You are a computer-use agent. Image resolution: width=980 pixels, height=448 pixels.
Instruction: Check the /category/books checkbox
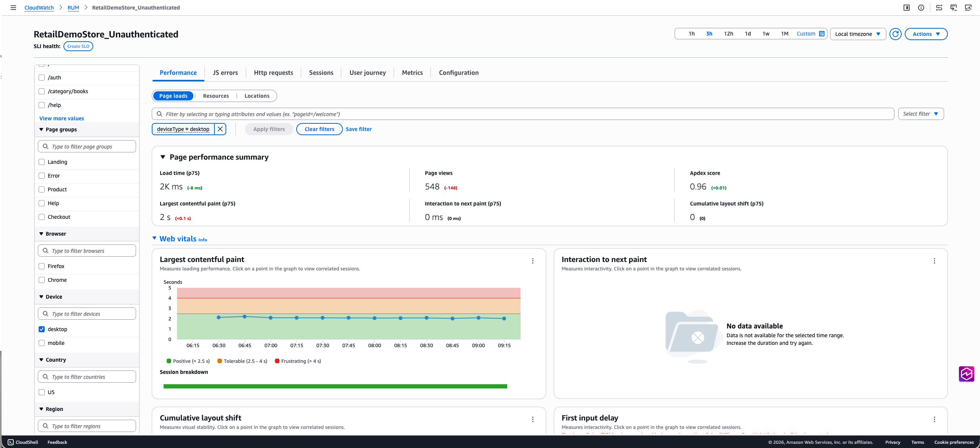click(42, 91)
